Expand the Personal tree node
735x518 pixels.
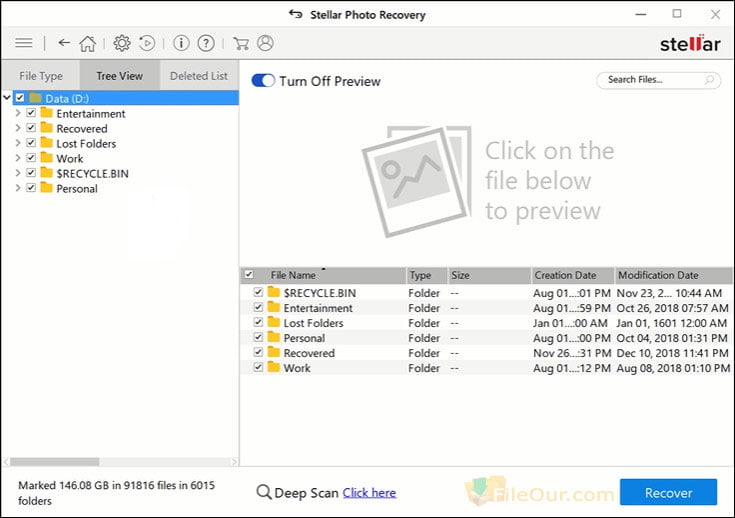(18, 188)
